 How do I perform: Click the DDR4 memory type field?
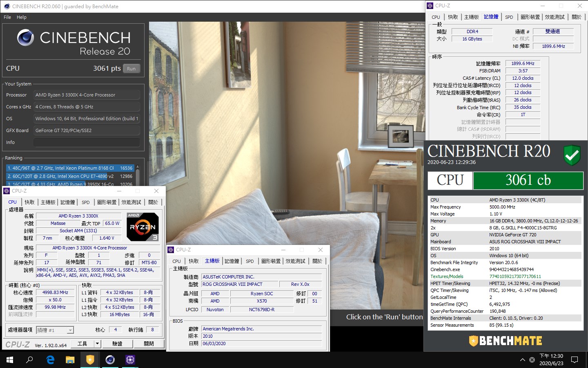pos(472,31)
